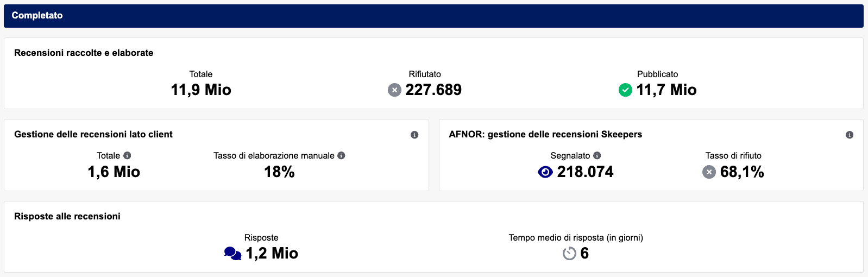The image size is (868, 277).
Task: Click the timer icon beside average response days
Action: 569,254
